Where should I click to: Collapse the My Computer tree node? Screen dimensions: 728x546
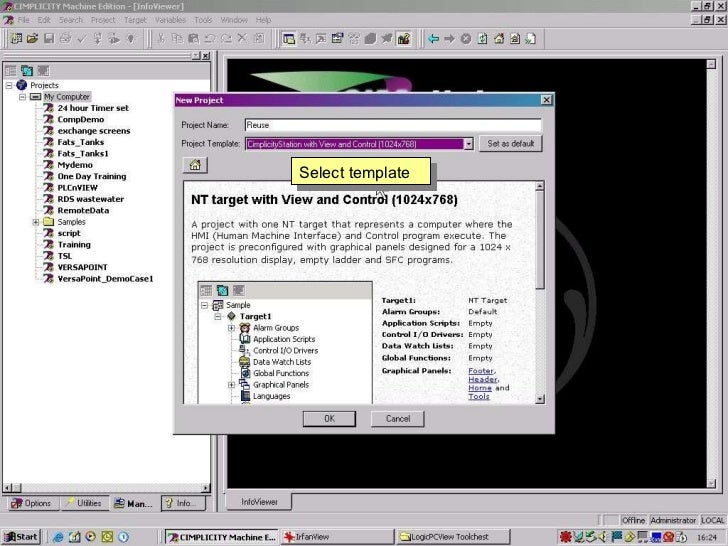(x=22, y=97)
